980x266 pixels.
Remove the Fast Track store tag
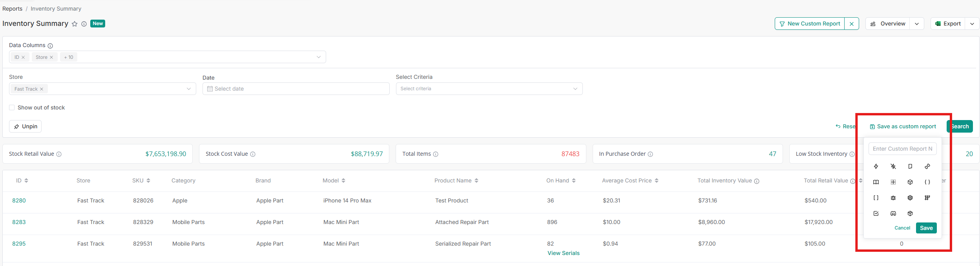(42, 89)
